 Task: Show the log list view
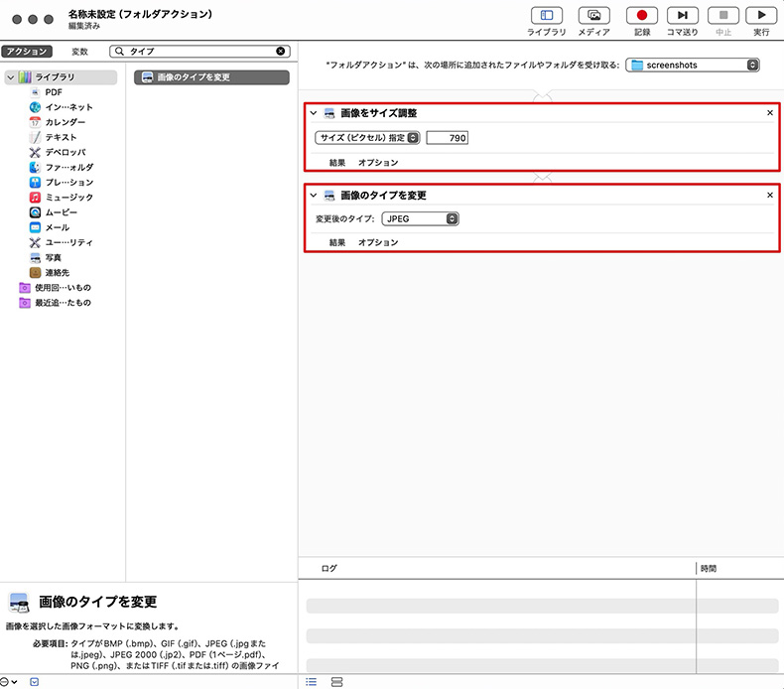pyautogui.click(x=311, y=682)
